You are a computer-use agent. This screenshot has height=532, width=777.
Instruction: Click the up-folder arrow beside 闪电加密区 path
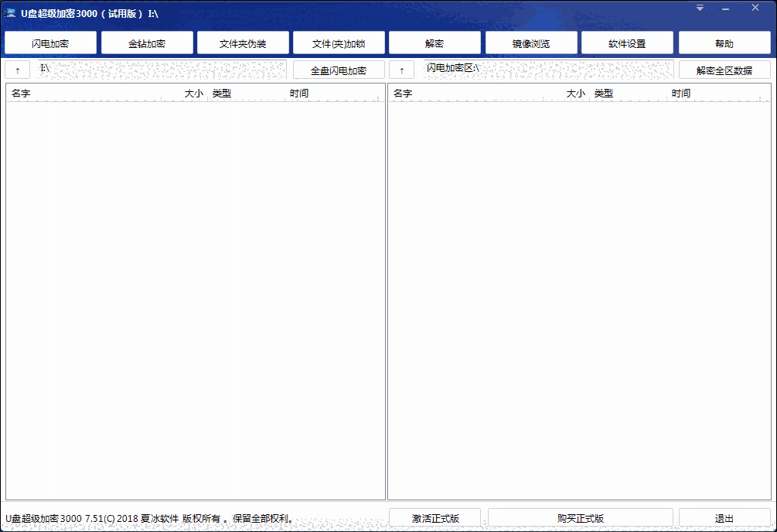(401, 69)
